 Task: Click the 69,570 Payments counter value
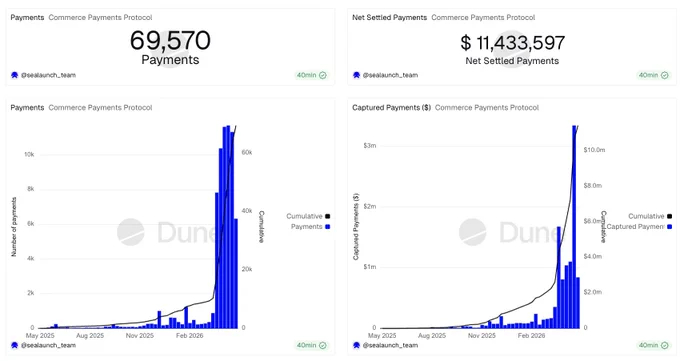point(170,40)
